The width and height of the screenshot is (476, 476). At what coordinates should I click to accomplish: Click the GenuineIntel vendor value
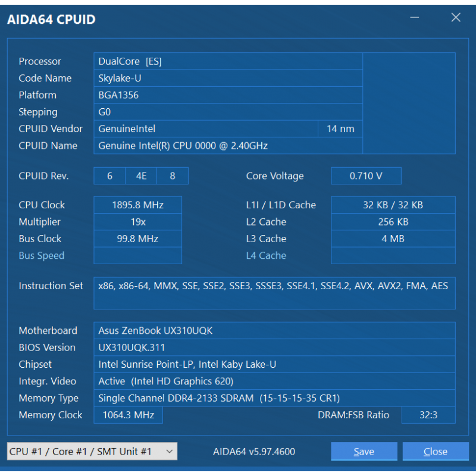point(206,129)
